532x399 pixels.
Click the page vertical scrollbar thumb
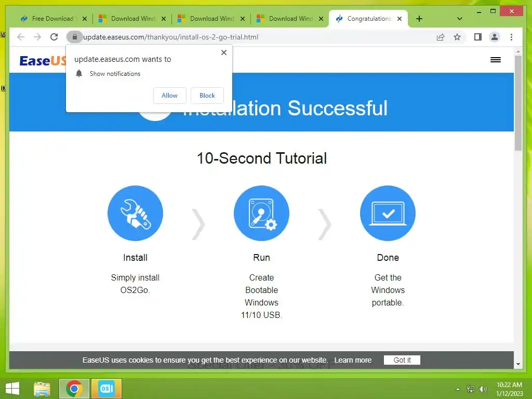518,103
